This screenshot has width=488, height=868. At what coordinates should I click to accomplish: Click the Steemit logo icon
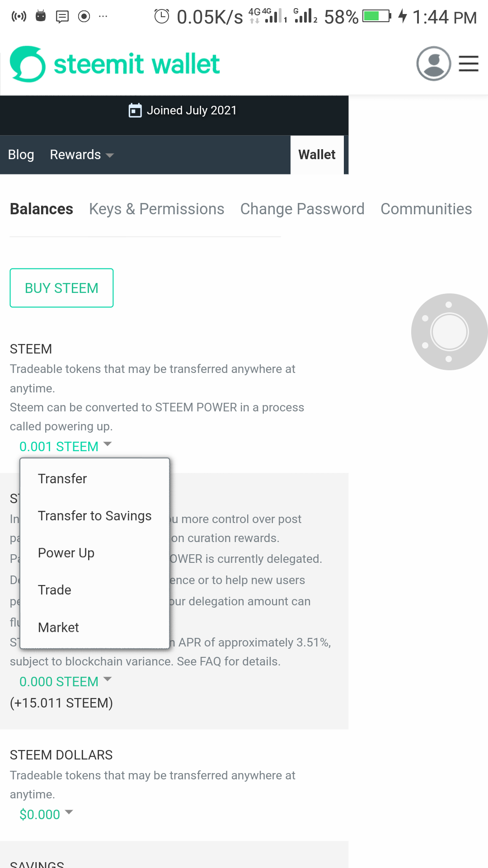(x=28, y=64)
